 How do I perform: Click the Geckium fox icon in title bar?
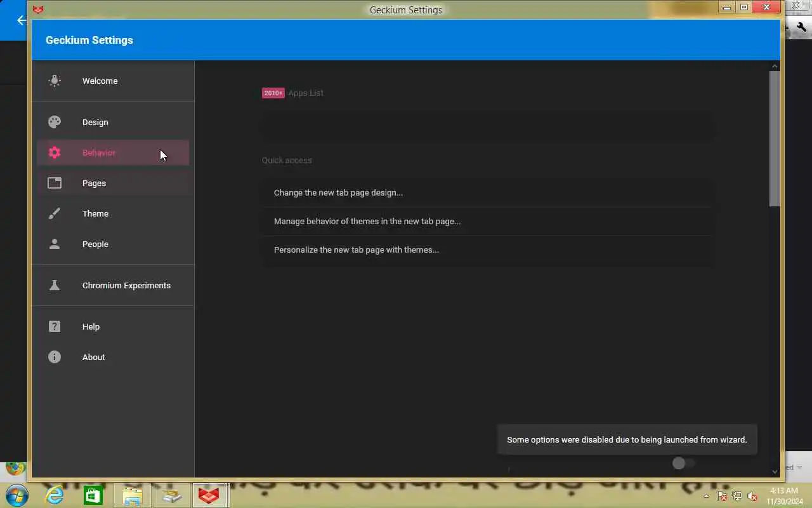tap(38, 10)
